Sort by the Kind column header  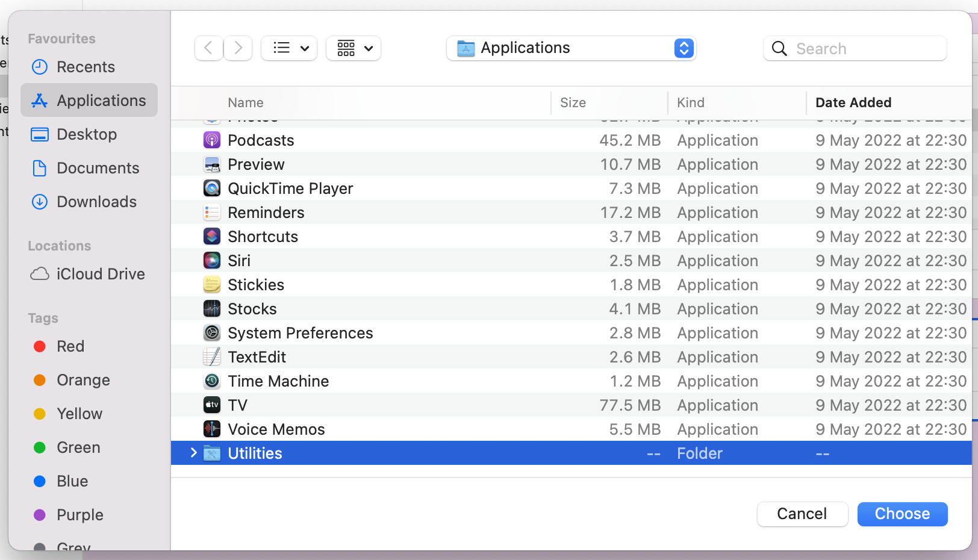pos(691,102)
